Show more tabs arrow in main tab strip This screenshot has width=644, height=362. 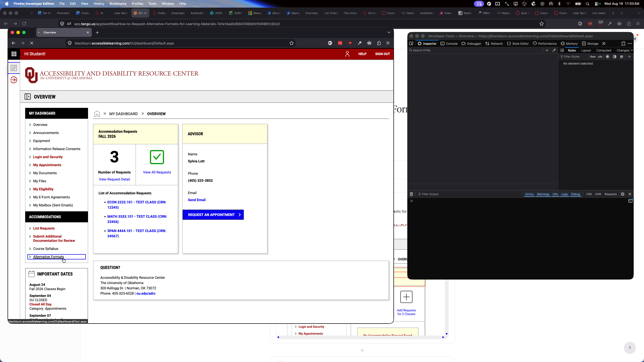613,13
